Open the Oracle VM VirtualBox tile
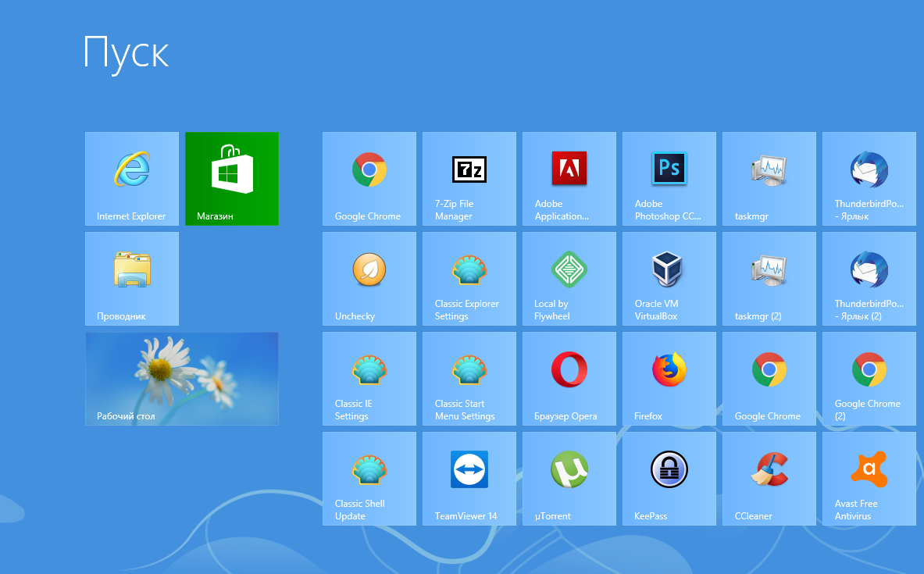This screenshot has height=574, width=924. [669, 279]
